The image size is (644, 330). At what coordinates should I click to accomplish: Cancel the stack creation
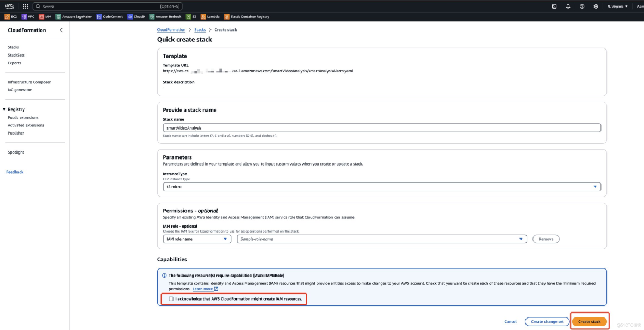[511, 322]
